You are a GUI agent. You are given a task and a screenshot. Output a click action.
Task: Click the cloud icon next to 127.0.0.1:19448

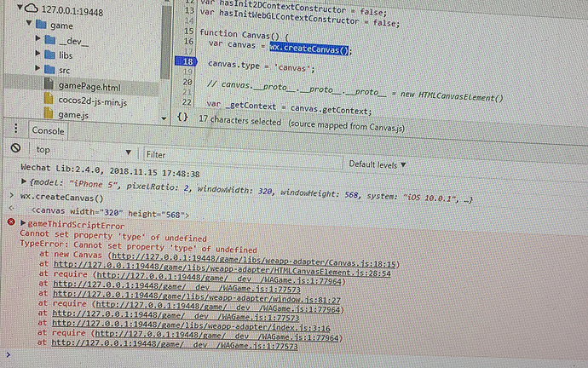(32, 8)
